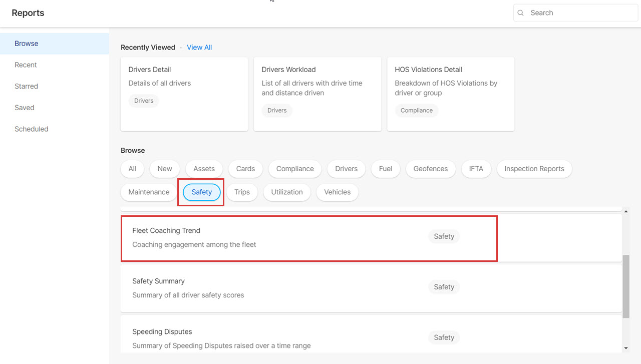Viewport: 641px width, 364px height.
Task: Choose the Drivers category chip
Action: point(347,169)
